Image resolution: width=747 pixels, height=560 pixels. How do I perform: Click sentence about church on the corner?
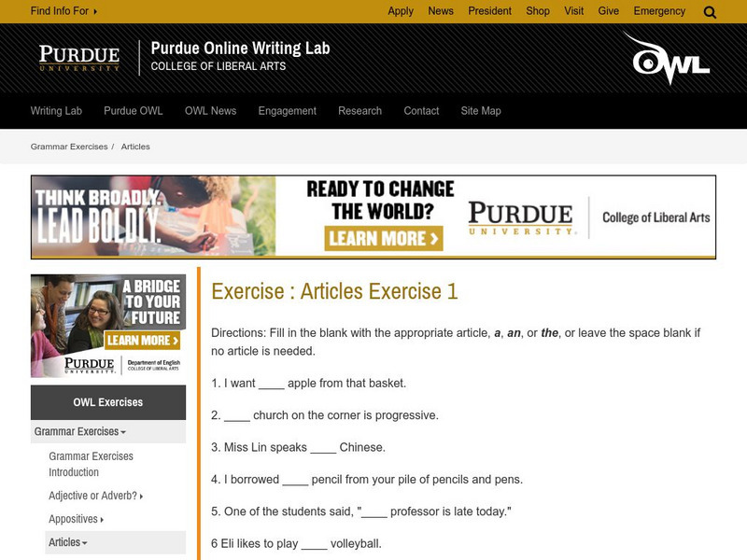click(324, 415)
